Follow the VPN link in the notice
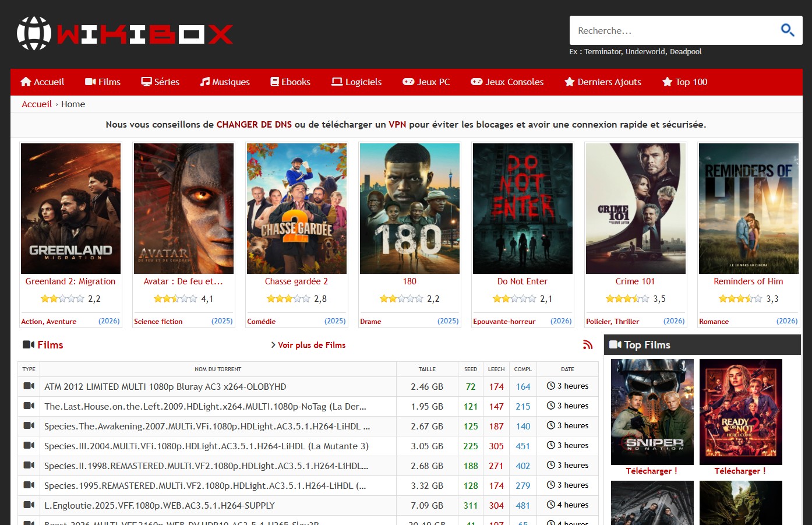The width and height of the screenshot is (812, 525). 397,125
